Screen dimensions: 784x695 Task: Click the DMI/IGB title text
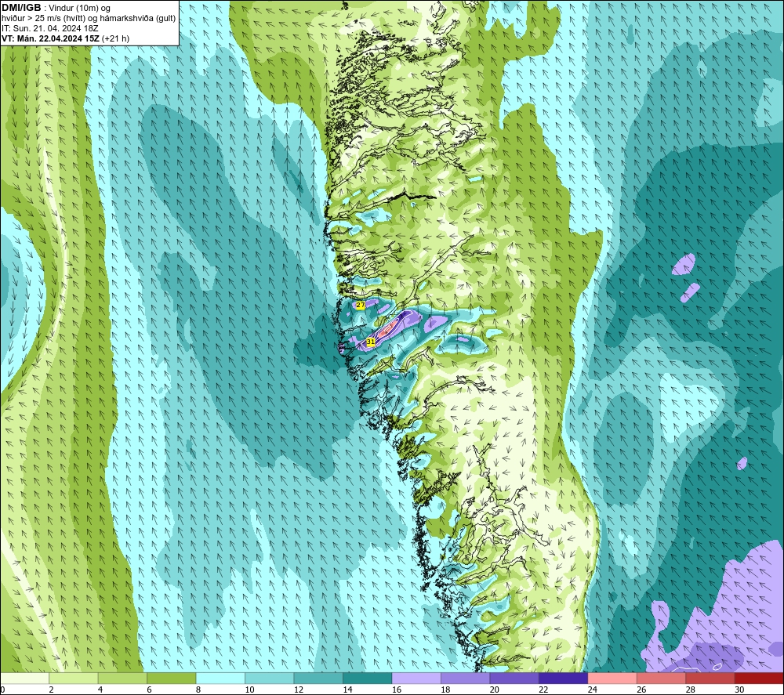coord(21,8)
